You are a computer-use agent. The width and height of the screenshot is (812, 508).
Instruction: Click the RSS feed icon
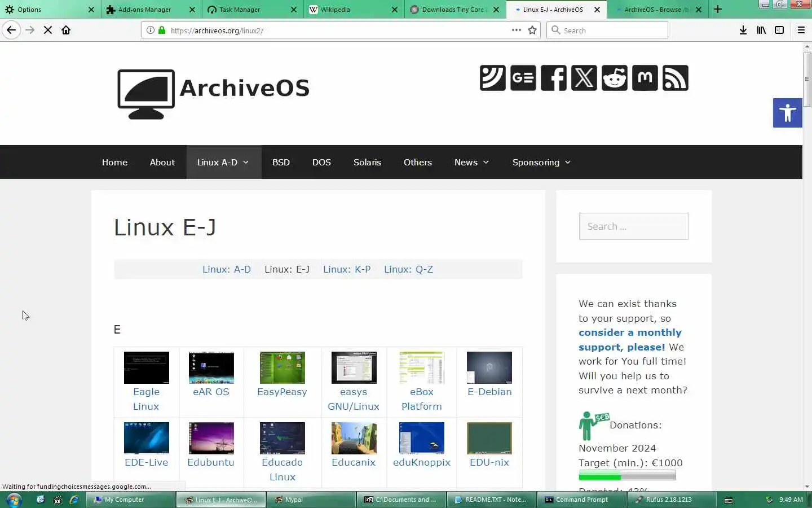(x=676, y=78)
